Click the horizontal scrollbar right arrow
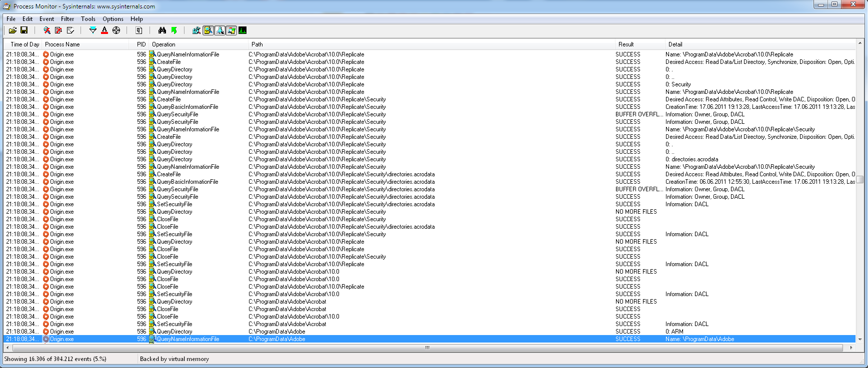868x368 pixels. click(851, 348)
